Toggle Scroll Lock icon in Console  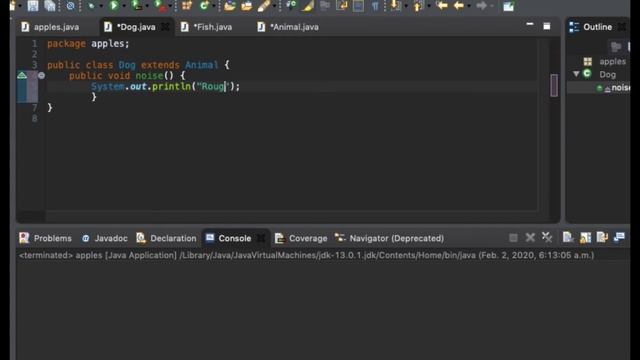(x=585, y=237)
